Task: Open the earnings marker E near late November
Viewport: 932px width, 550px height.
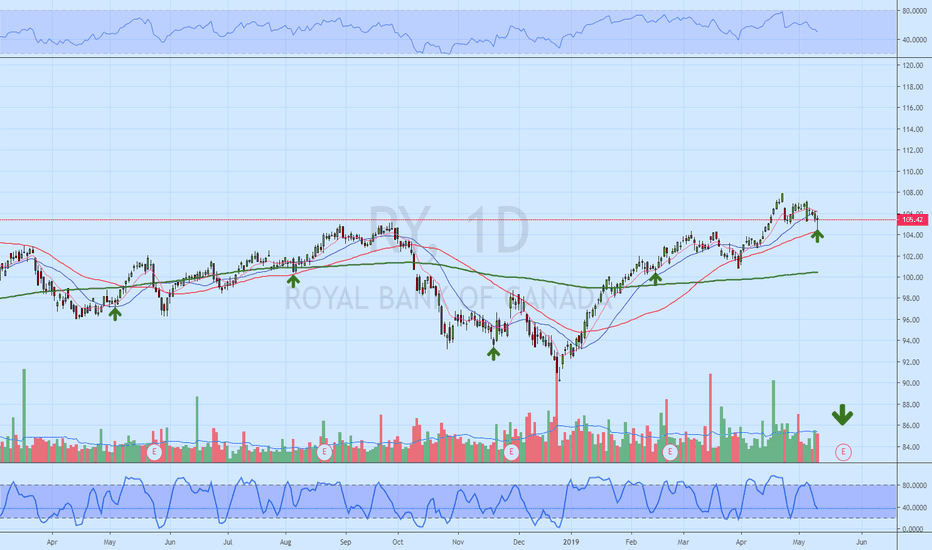Action: pyautogui.click(x=511, y=452)
